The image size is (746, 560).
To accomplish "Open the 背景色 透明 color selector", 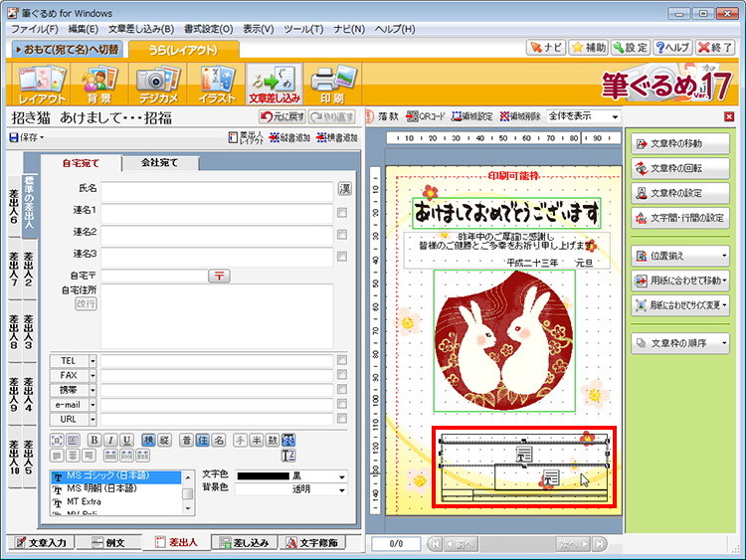I will coord(292,489).
